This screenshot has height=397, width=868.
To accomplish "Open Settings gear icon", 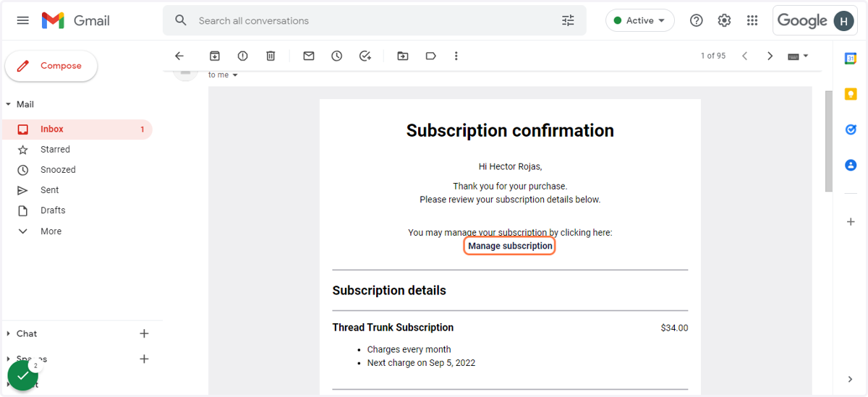I will tap(724, 20).
